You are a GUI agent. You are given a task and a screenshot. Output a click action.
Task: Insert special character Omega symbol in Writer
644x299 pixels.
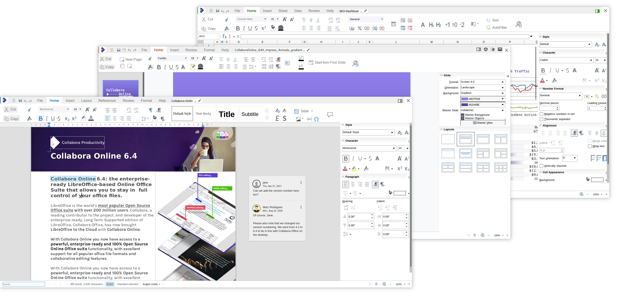point(316,119)
